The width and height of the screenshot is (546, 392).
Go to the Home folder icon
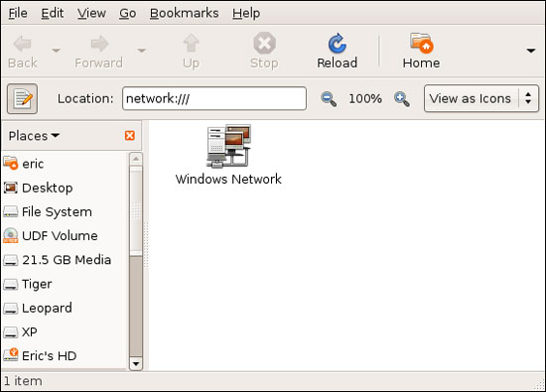(421, 43)
